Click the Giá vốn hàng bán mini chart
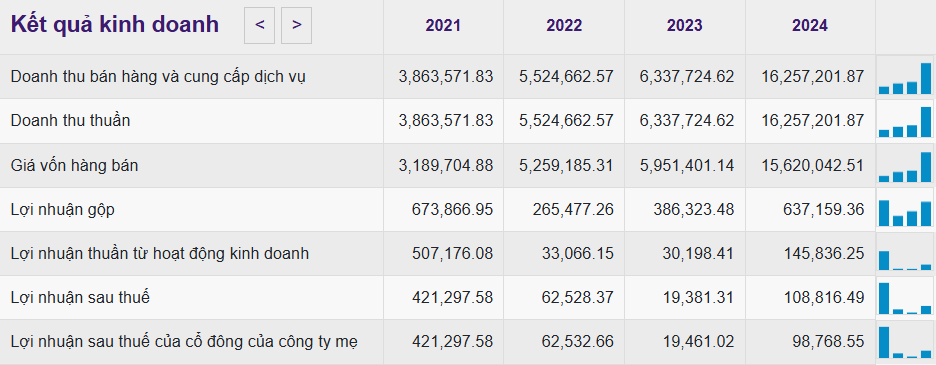The image size is (936, 365). point(905,165)
